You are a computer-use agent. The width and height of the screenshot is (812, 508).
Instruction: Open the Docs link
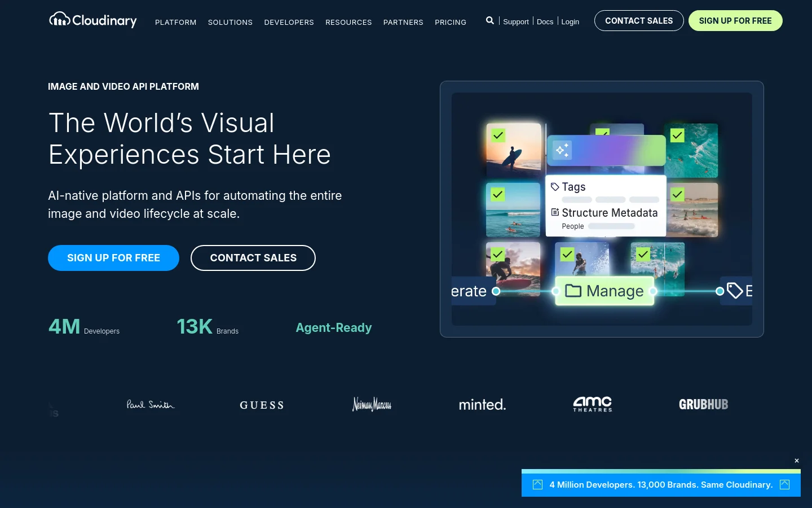pos(545,21)
